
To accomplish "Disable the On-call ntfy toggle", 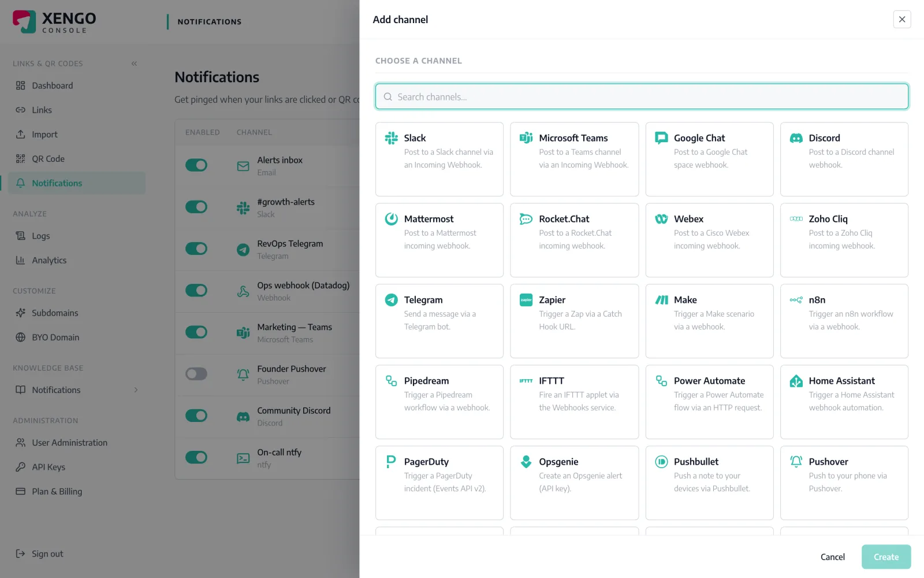I will 196,457.
